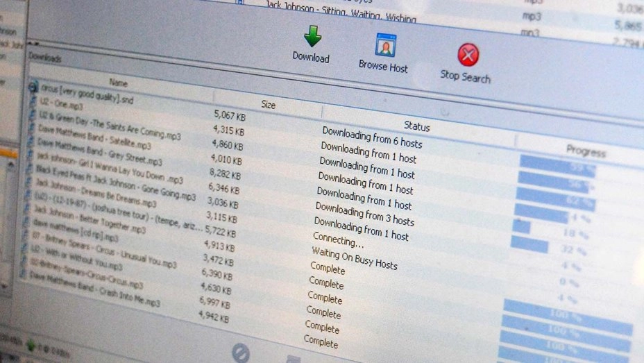Select the (U2) joshua tree tour download row
644x363 pixels.
click(117, 212)
